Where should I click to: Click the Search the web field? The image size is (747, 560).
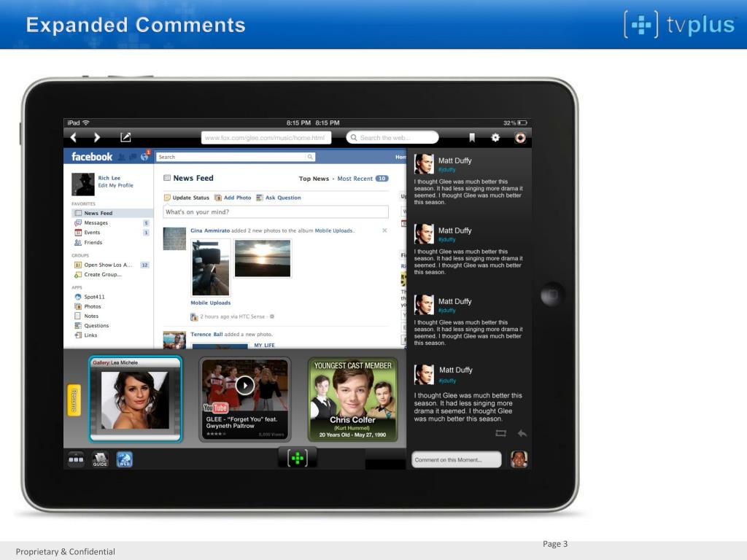click(x=392, y=138)
